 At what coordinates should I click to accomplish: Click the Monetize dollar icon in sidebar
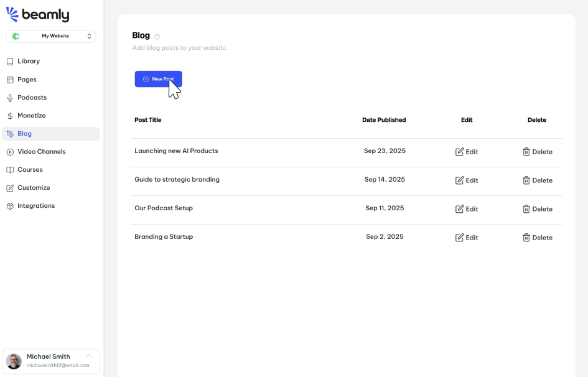[10, 116]
